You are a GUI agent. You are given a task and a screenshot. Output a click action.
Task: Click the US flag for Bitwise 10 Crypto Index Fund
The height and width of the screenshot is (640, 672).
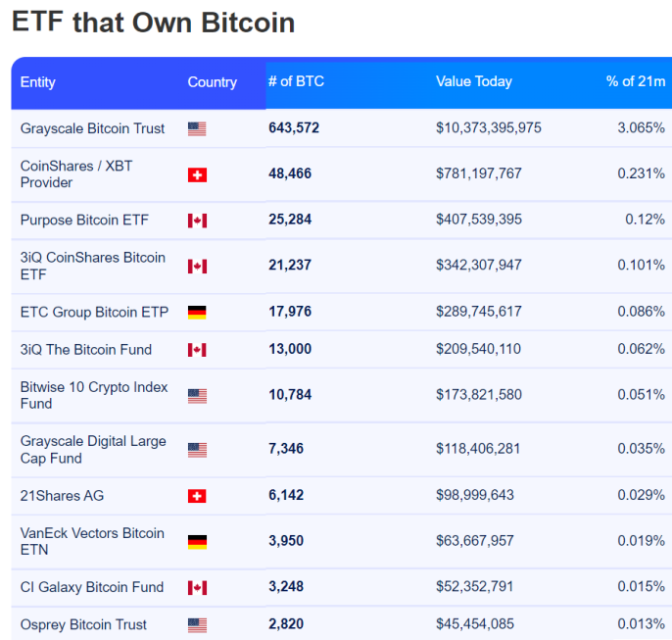tap(197, 396)
